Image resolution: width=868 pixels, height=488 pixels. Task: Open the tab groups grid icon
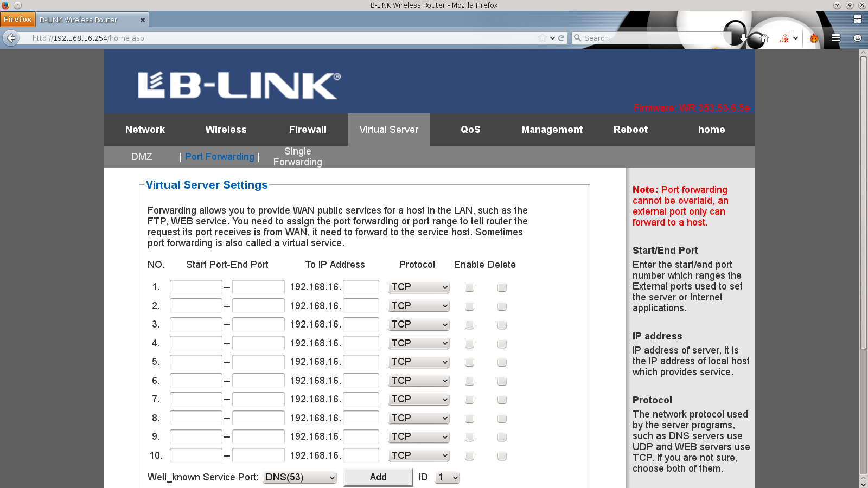pyautogui.click(x=858, y=19)
